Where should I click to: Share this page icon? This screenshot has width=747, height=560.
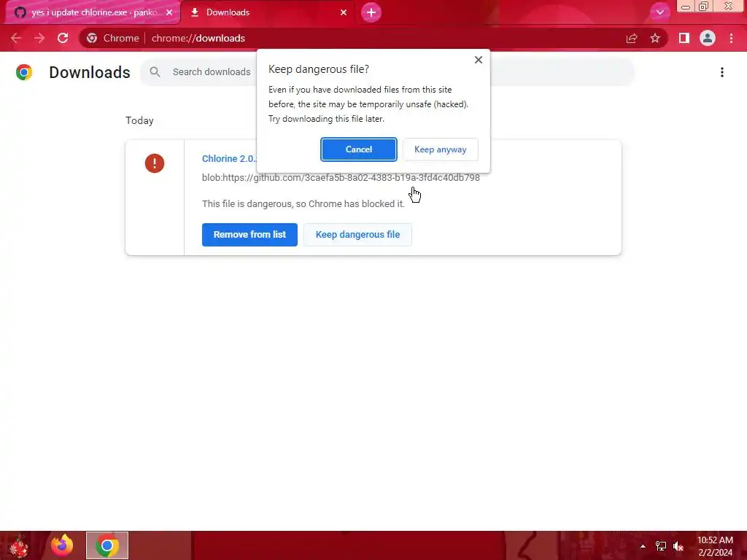tap(632, 38)
